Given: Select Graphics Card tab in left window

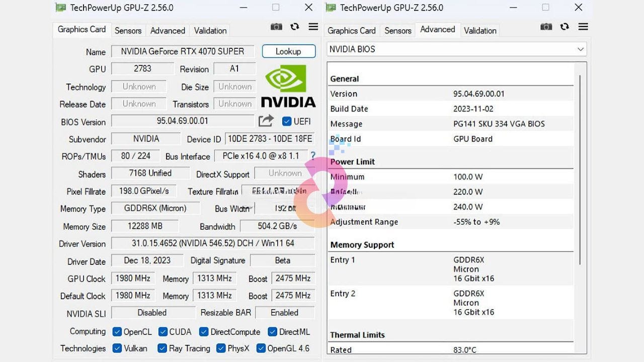Looking at the screenshot, I should [82, 29].
